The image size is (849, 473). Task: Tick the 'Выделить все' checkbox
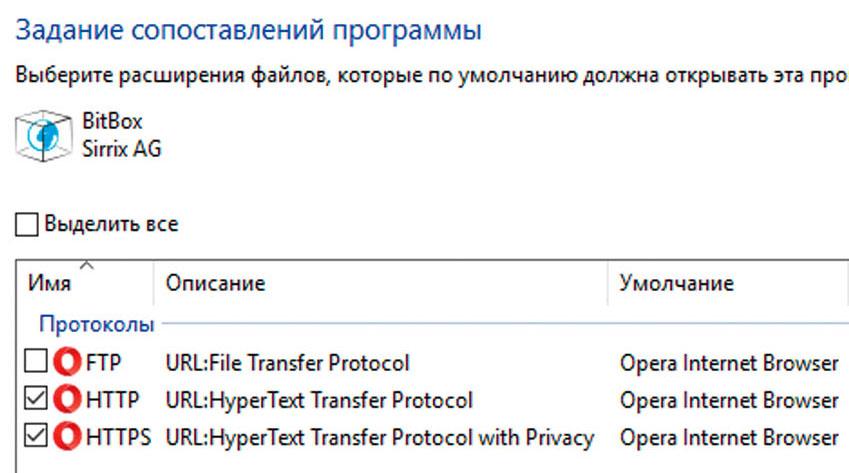(x=27, y=225)
